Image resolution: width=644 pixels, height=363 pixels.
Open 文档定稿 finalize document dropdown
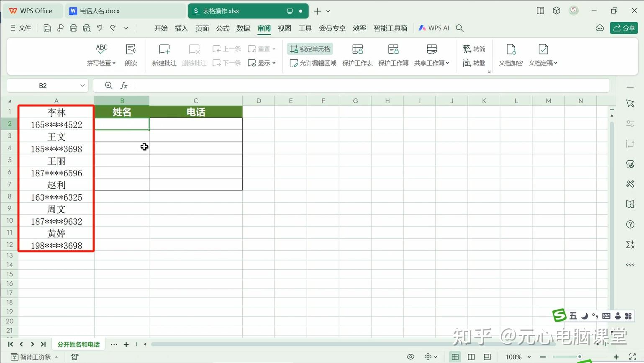point(543,55)
